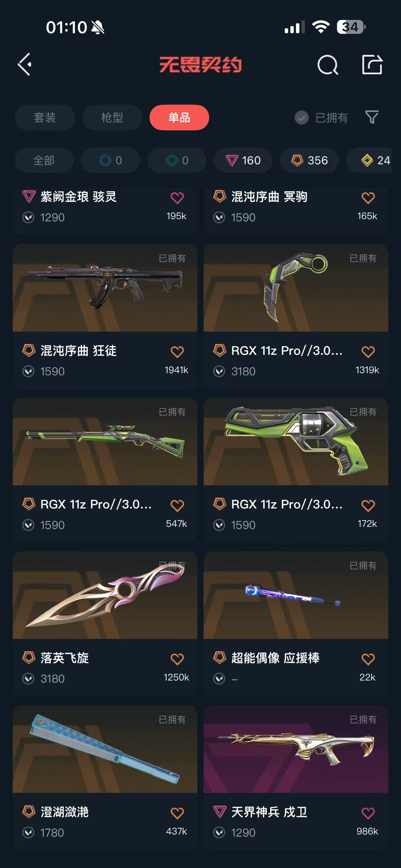Select the 全部 tier filter
Screen dimensions: 401x868
tap(44, 161)
